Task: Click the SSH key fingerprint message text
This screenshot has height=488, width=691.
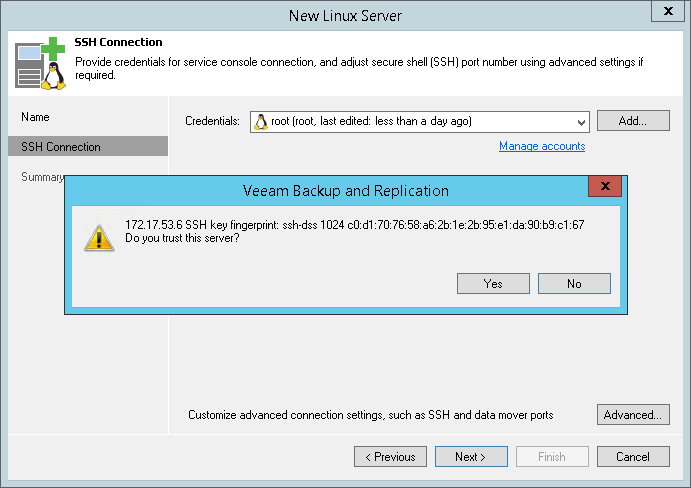Action: pyautogui.click(x=355, y=225)
